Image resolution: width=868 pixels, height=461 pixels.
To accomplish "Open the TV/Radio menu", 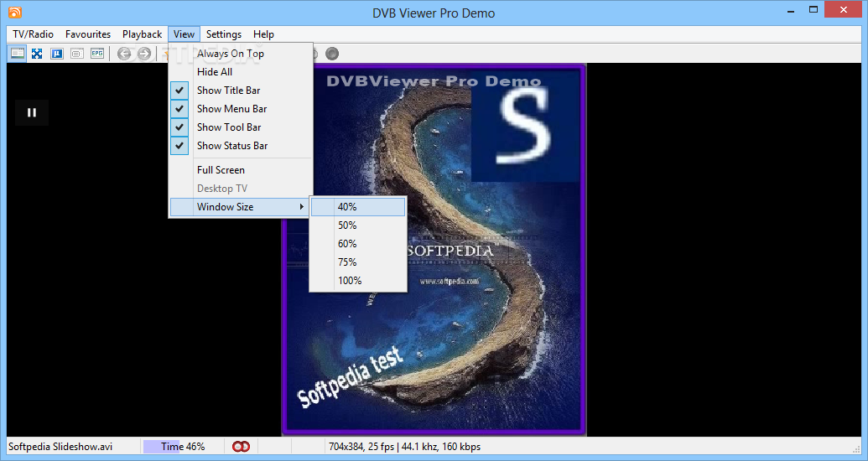I will 34,34.
